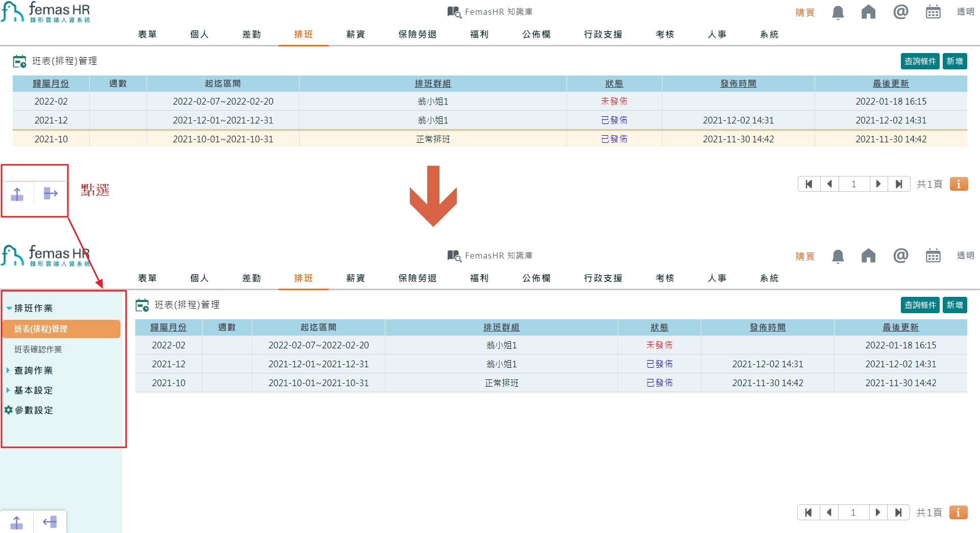980x533 pixels.
Task: Open the notification bell icon
Action: [837, 12]
